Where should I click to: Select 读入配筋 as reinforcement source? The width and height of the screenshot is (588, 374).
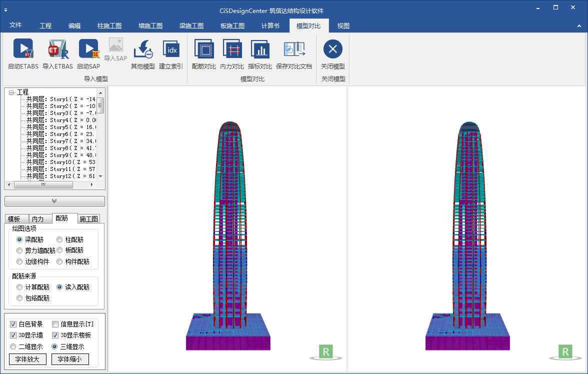pyautogui.click(x=59, y=287)
